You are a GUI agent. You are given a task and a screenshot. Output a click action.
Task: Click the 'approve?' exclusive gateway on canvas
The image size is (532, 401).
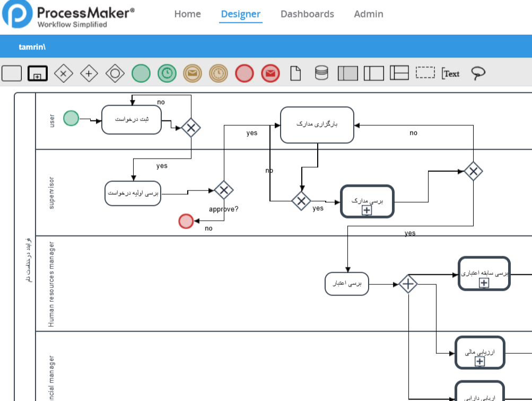[x=224, y=190]
